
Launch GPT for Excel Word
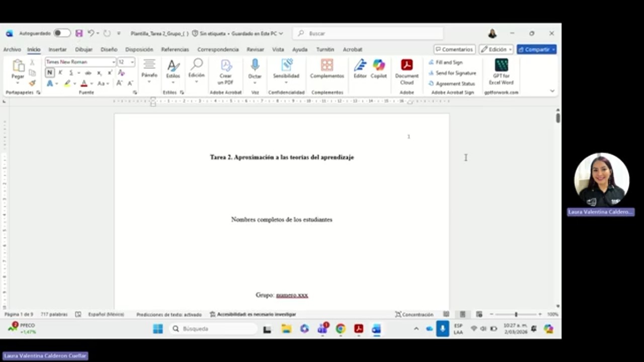click(501, 71)
